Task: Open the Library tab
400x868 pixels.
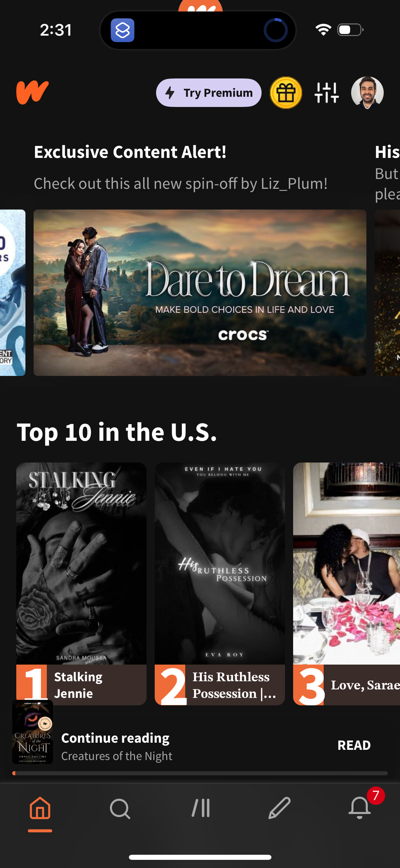Action: click(x=201, y=808)
